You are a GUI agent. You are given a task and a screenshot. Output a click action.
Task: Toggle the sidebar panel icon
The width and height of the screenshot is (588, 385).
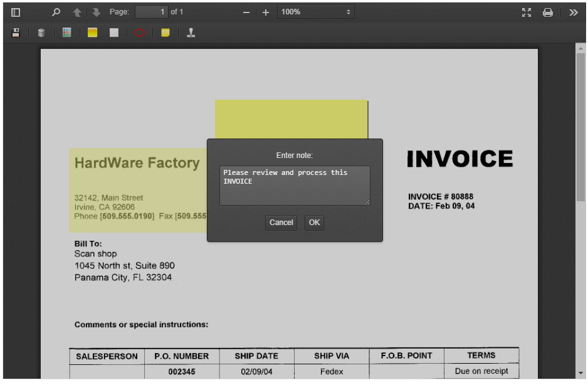16,13
